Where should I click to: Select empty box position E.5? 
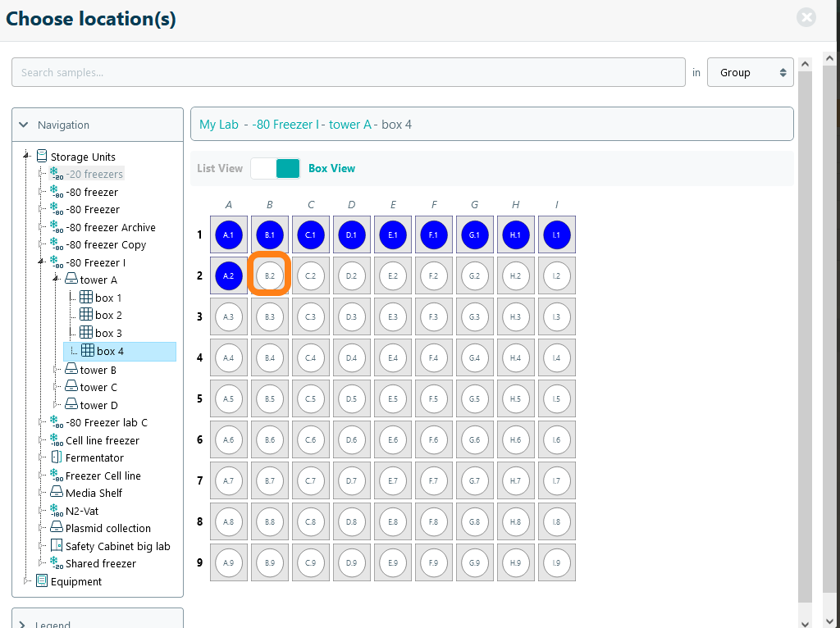(393, 399)
